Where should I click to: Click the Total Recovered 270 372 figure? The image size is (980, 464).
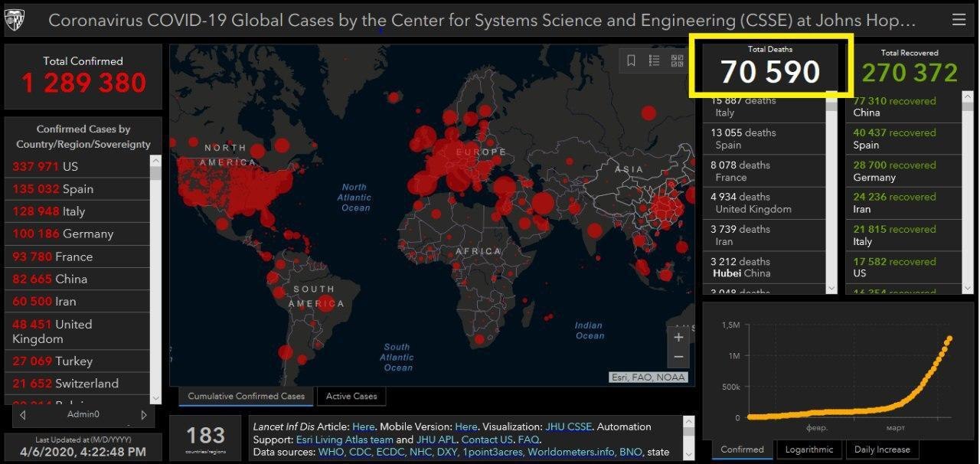tap(910, 73)
